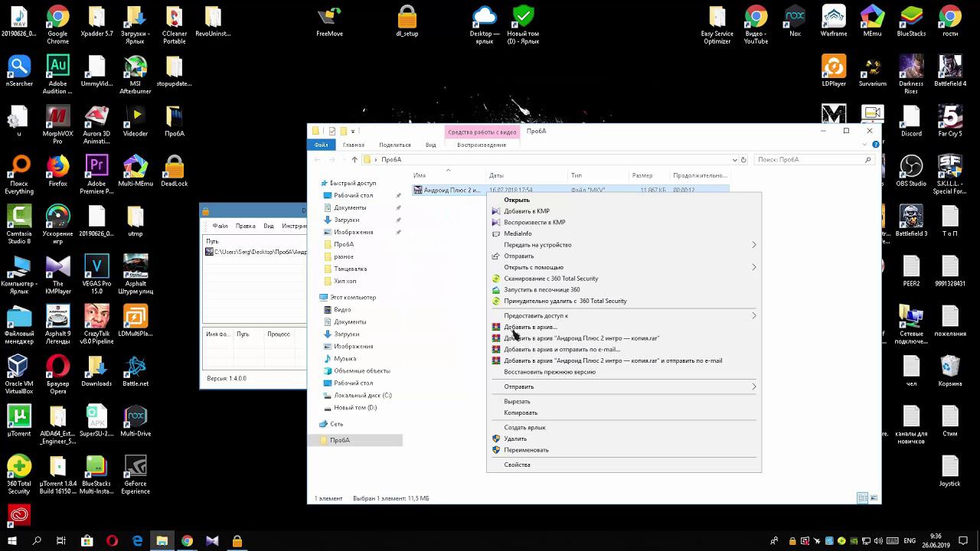Select Добавить в KMP menu entry
The image size is (980, 551).
pyautogui.click(x=527, y=211)
